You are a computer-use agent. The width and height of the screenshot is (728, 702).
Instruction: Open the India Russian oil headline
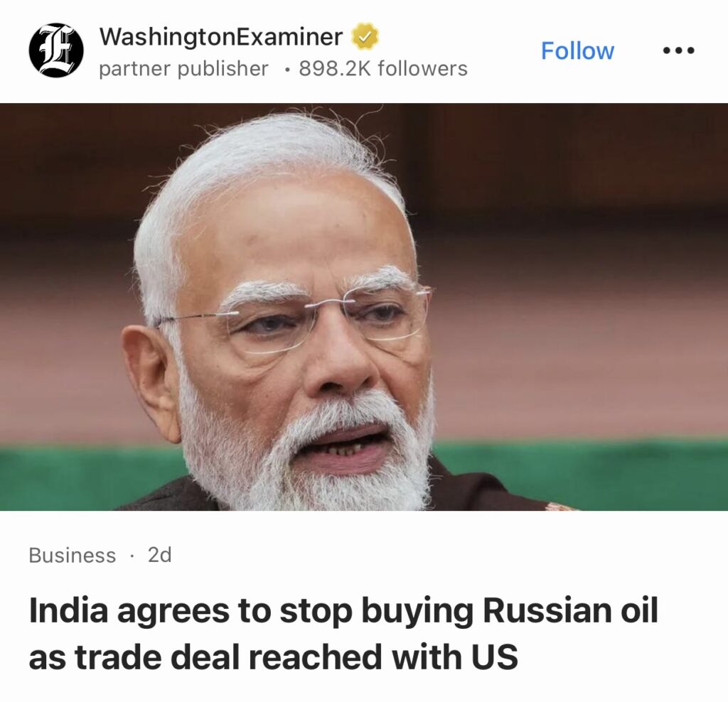point(343,634)
